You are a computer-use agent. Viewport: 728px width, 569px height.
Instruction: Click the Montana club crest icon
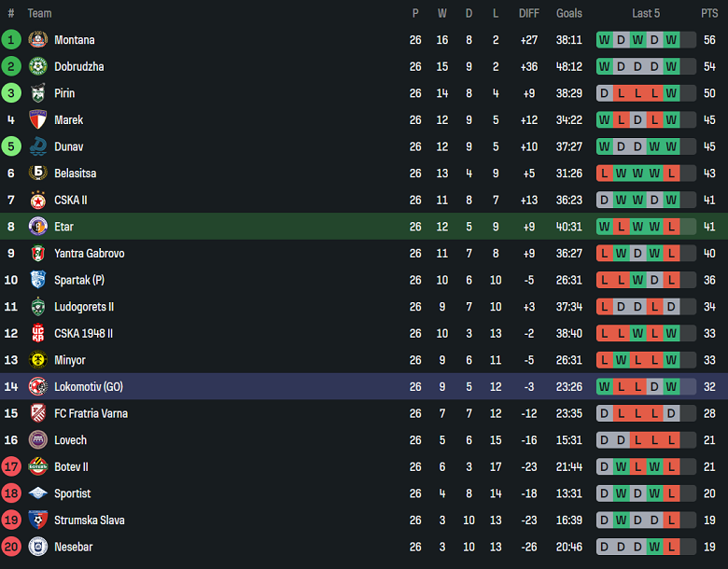click(x=38, y=40)
